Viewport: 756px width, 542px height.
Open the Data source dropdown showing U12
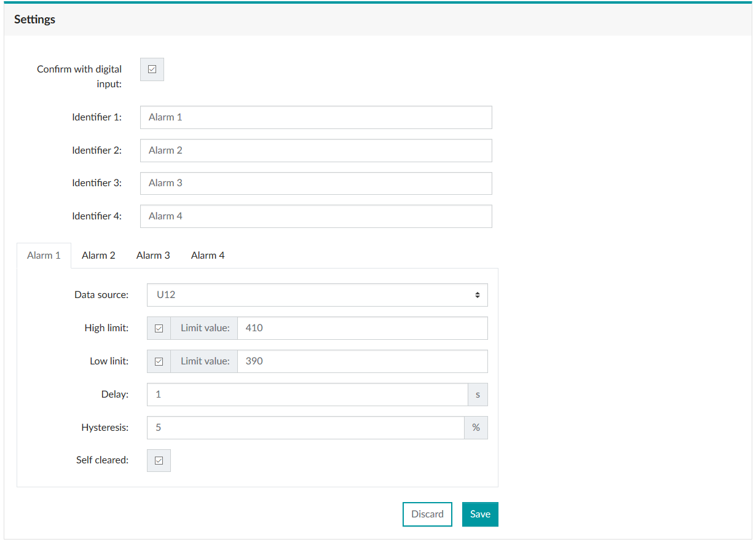tap(317, 295)
